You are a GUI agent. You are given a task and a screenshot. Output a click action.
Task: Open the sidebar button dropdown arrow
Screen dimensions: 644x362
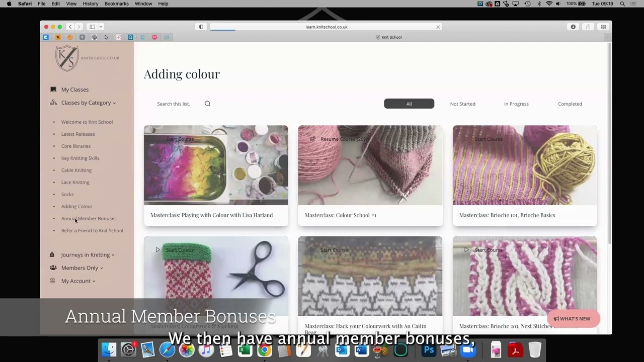click(x=101, y=27)
